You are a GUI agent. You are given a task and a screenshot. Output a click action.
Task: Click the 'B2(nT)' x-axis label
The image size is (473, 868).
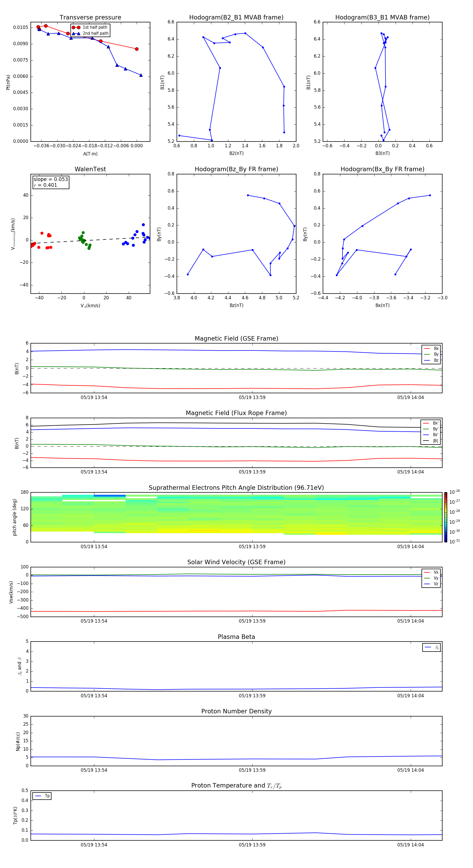(236, 153)
